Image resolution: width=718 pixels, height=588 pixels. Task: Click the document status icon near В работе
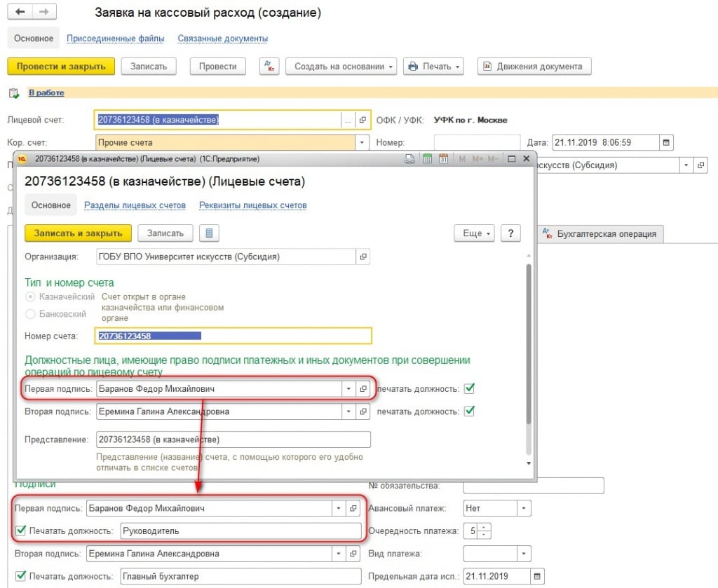pyautogui.click(x=14, y=93)
